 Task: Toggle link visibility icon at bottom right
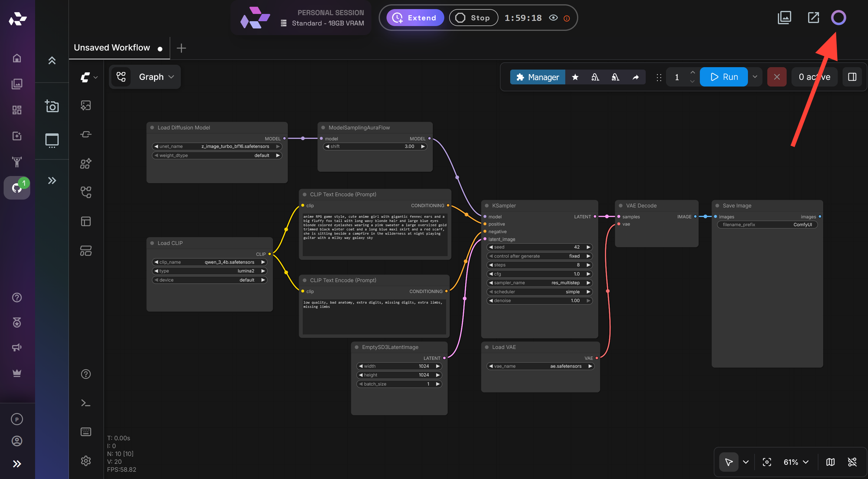point(852,462)
